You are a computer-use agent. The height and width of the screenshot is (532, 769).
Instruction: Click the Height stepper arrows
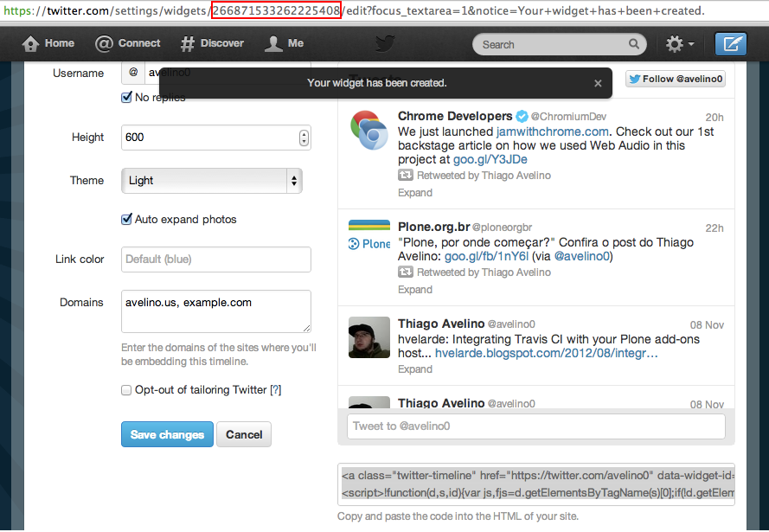(x=304, y=138)
